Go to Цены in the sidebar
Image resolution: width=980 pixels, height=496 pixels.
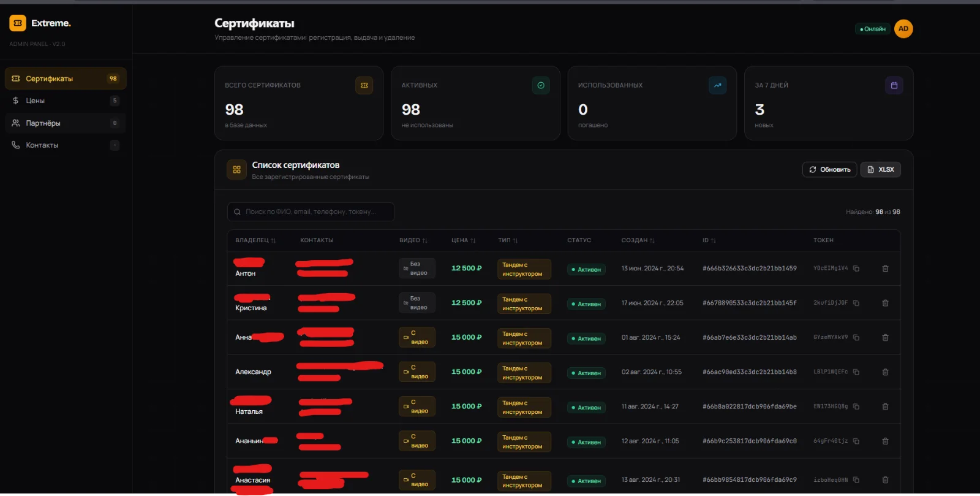66,101
